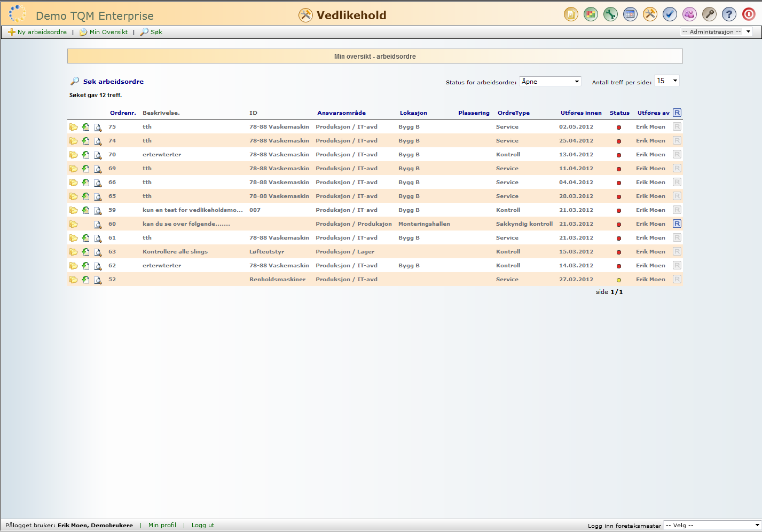Open the key access module icon
Viewport: 762px width, 532px height.
pos(709,14)
